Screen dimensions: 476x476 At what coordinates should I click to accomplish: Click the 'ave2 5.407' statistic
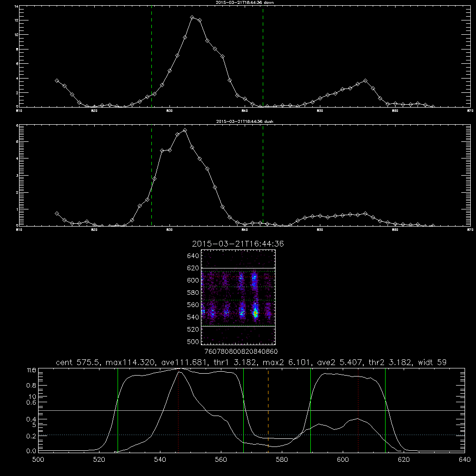tap(340, 362)
